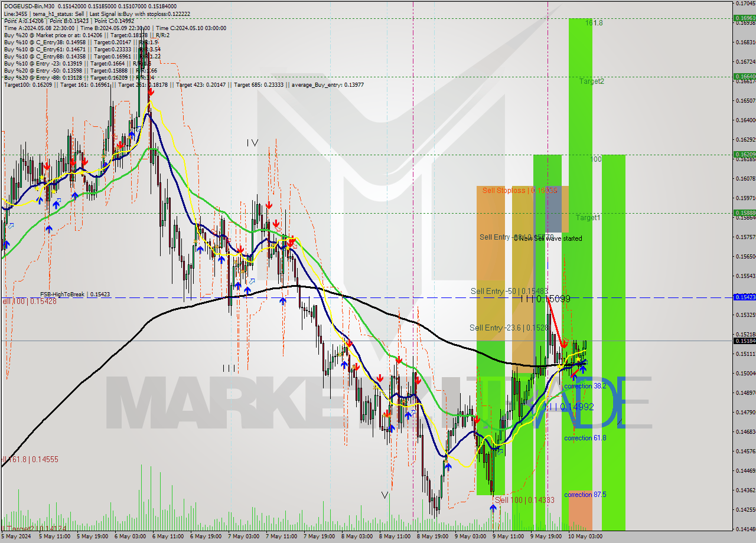Screen dimensions: 756x543
Task: Click '6 May 19:00' on time axis
Action: click(206, 537)
